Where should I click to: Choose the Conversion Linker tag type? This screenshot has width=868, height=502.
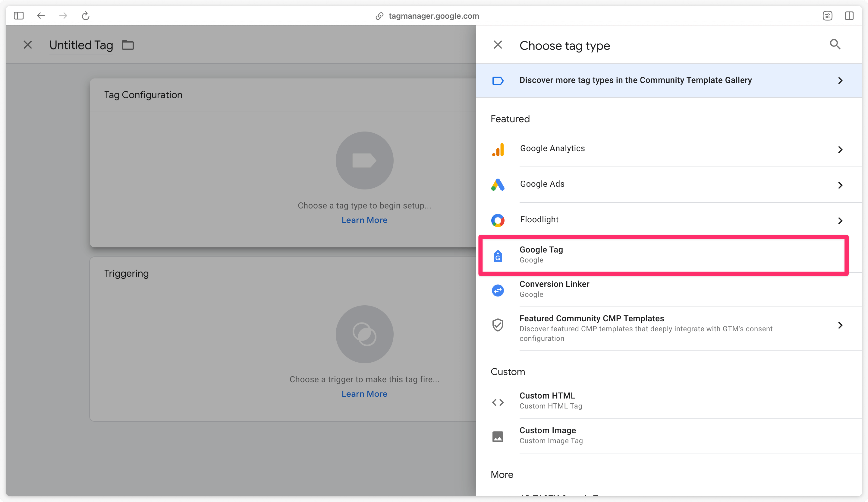(x=669, y=289)
